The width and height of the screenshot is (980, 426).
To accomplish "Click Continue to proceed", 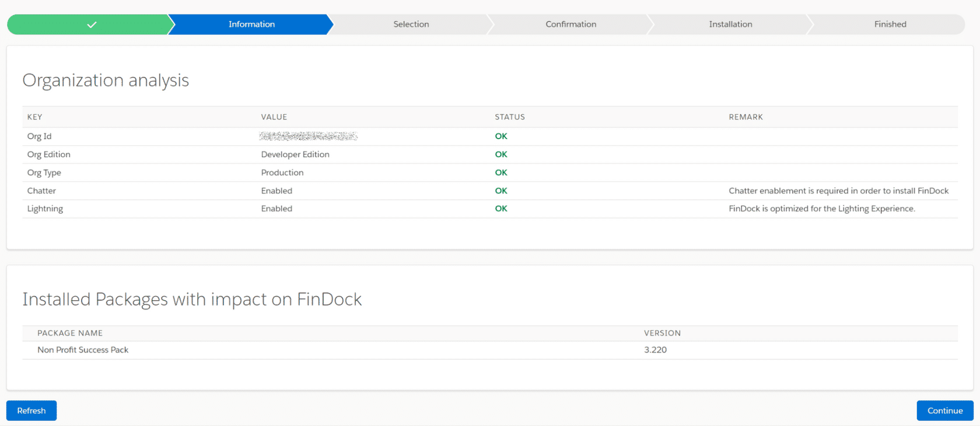I will tap(944, 410).
